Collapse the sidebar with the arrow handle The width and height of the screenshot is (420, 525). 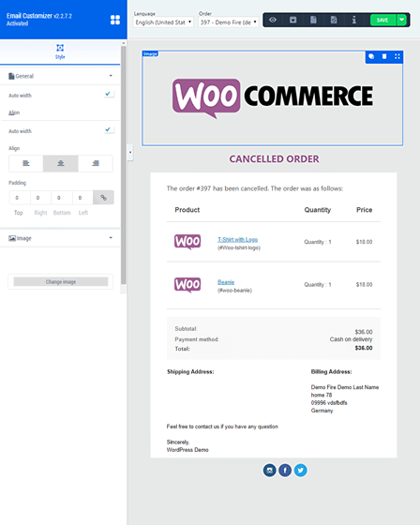click(130, 152)
